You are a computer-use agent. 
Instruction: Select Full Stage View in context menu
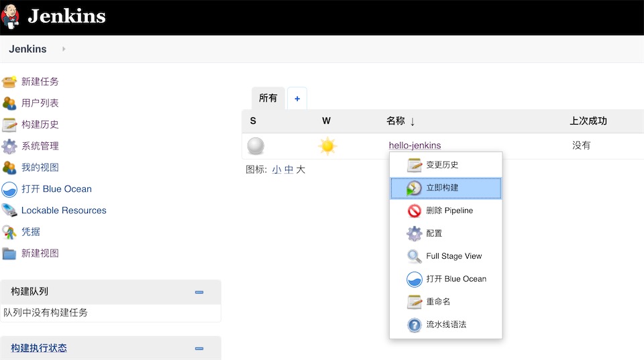click(445, 256)
